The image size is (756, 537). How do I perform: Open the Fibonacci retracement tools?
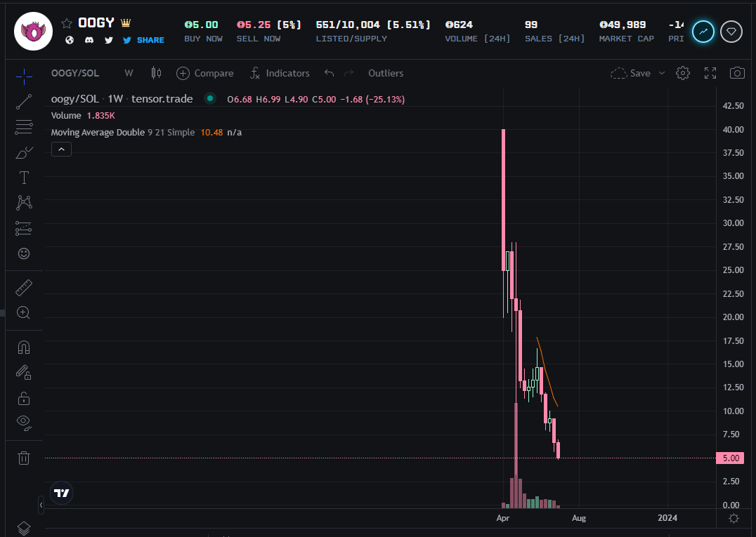(x=24, y=126)
